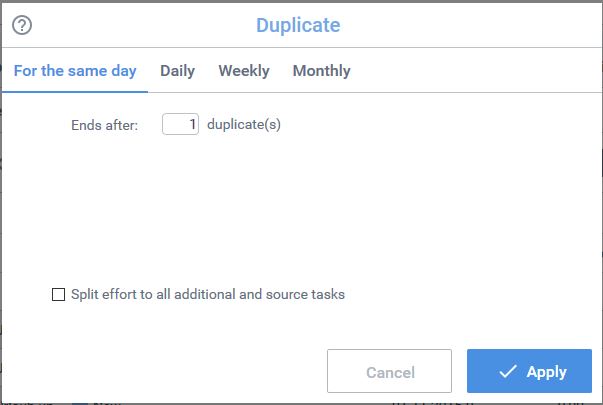Confirm duplication with the blue Apply button
Image resolution: width=603 pixels, height=405 pixels.
click(x=529, y=371)
